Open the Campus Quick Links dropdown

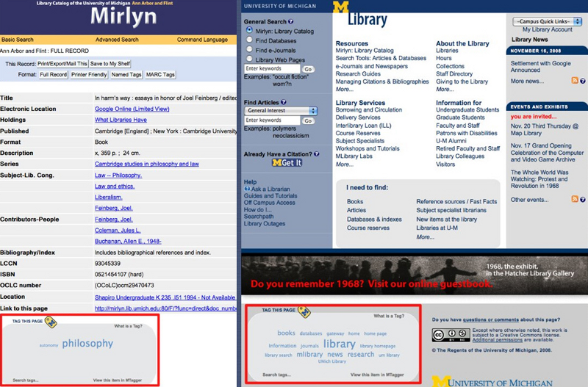tap(542, 21)
